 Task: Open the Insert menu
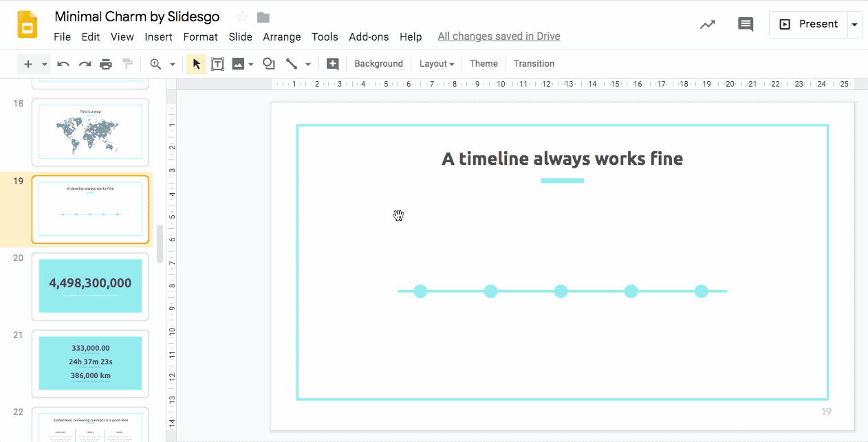point(159,37)
